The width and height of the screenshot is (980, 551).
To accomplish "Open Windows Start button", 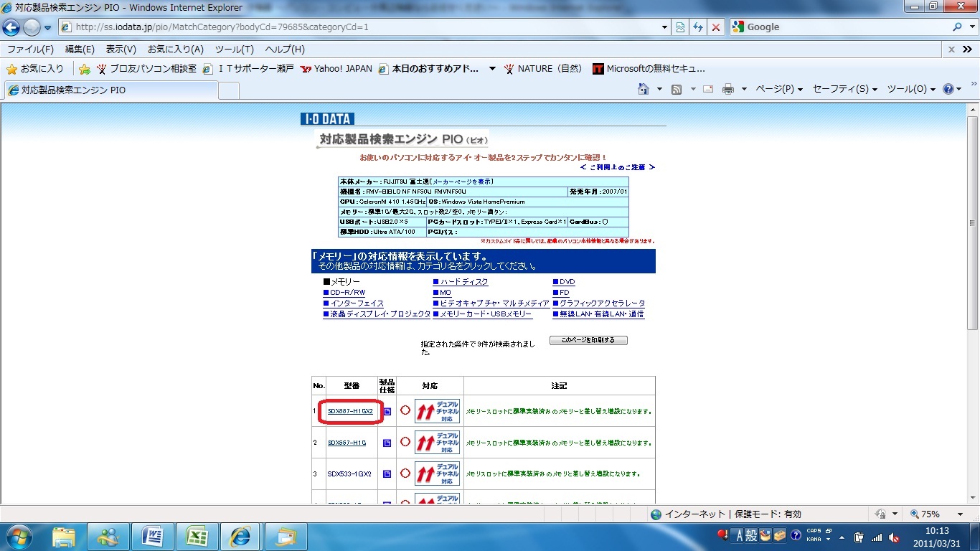I will pos(17,536).
